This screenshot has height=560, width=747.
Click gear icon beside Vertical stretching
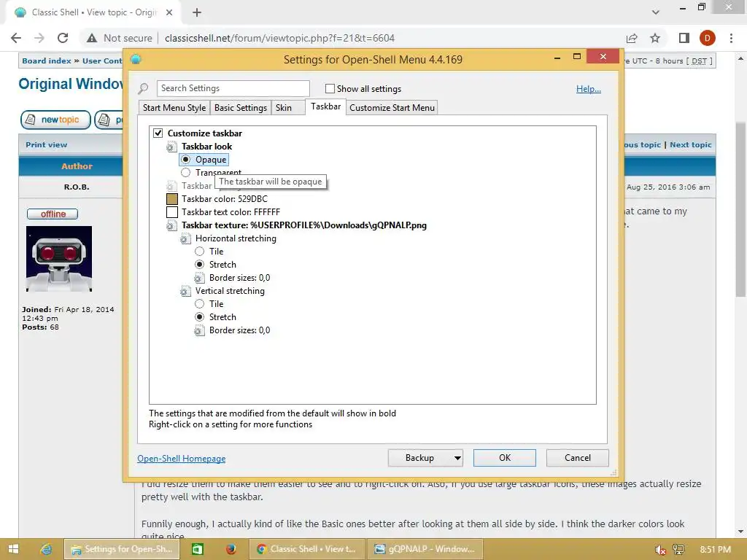pyautogui.click(x=185, y=291)
